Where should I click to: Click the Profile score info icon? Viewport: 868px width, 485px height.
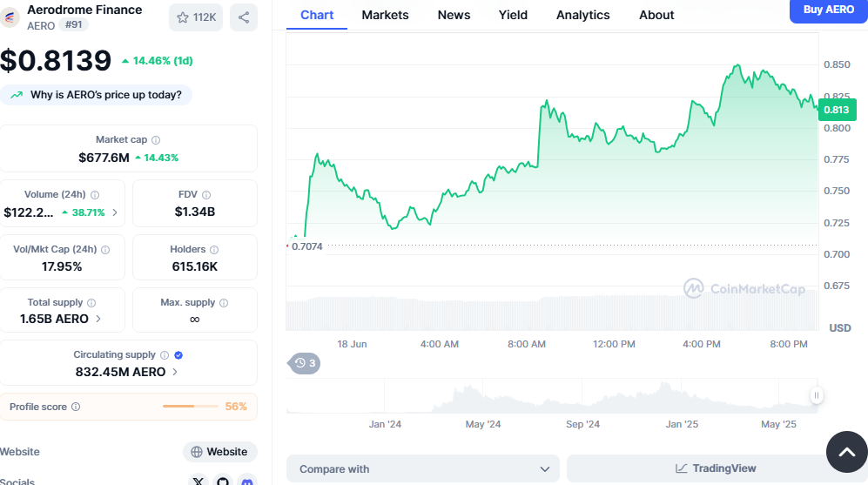click(x=76, y=407)
